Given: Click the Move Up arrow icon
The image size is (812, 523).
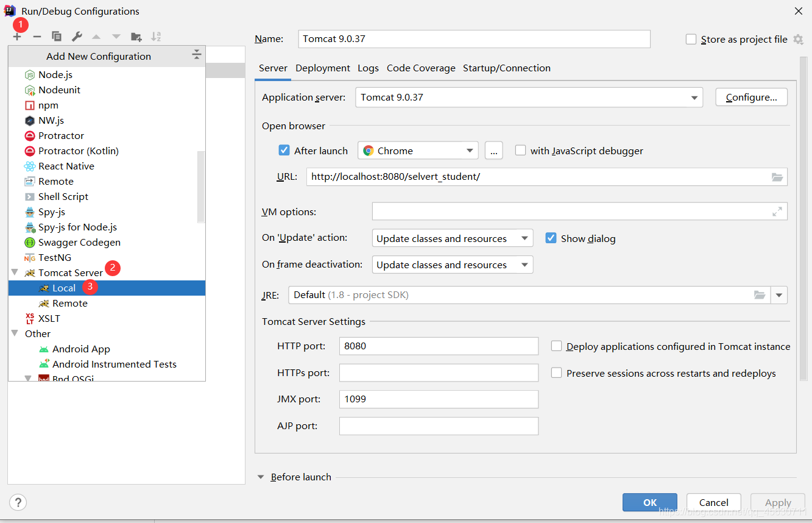Looking at the screenshot, I should pos(96,37).
